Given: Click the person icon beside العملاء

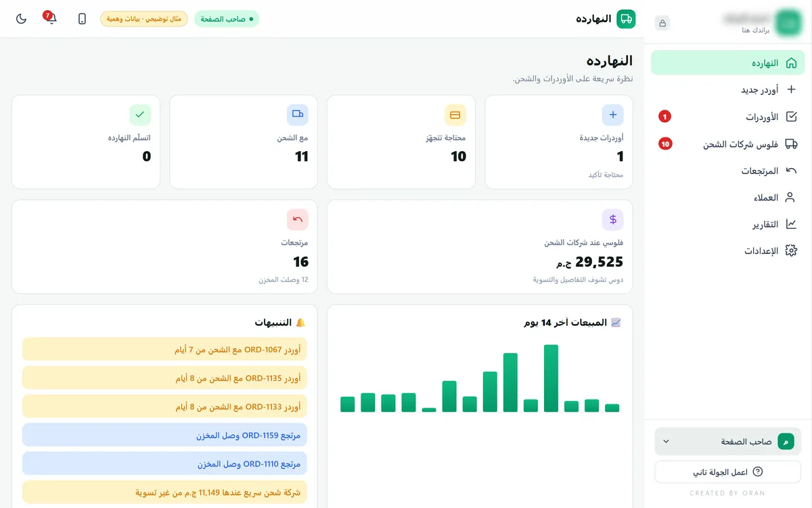Looking at the screenshot, I should tap(791, 197).
